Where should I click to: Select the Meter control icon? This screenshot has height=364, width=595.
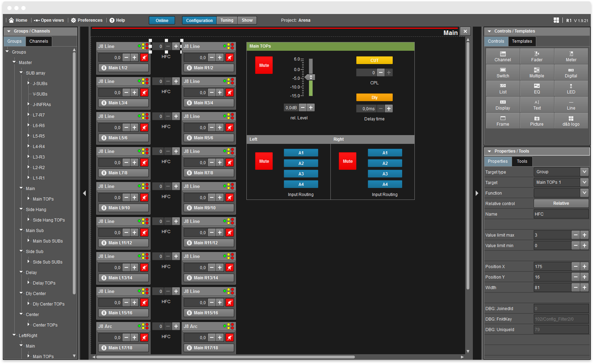click(x=571, y=56)
